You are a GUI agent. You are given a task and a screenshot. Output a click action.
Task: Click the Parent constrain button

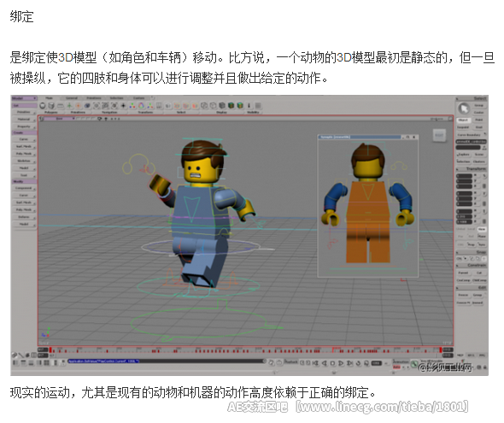[463, 273]
